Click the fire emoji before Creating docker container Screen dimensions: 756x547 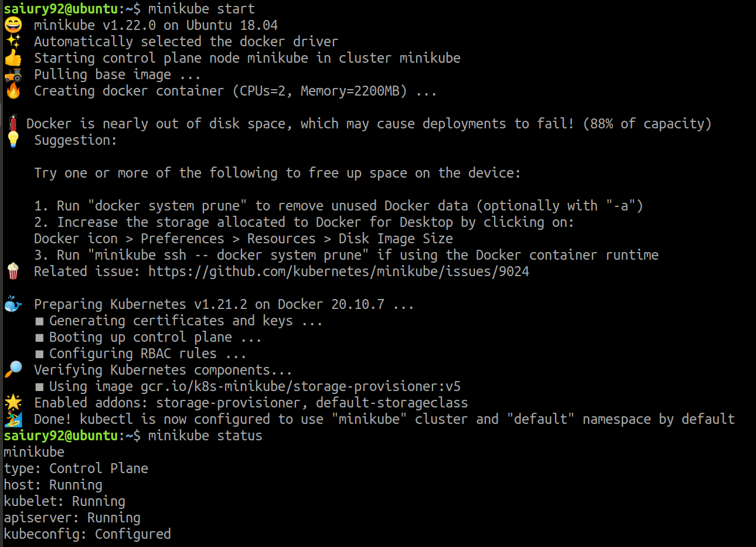coord(13,91)
